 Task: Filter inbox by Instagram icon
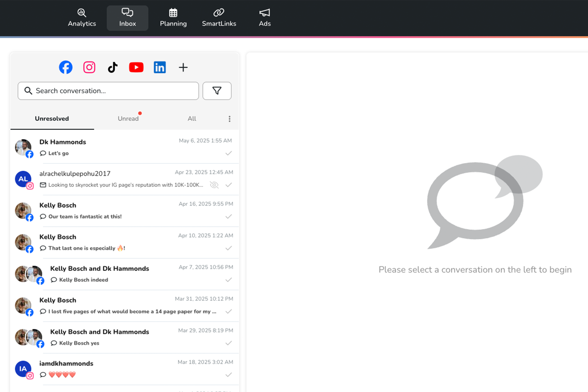89,67
